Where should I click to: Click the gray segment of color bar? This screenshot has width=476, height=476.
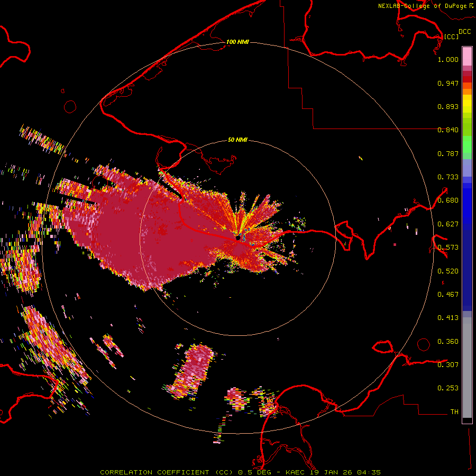(x=467, y=368)
